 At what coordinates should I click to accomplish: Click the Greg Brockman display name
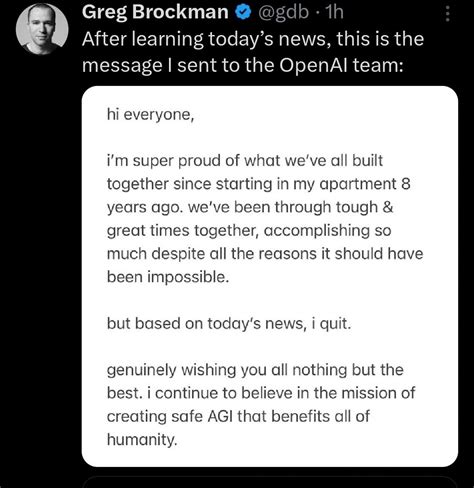click(x=155, y=12)
